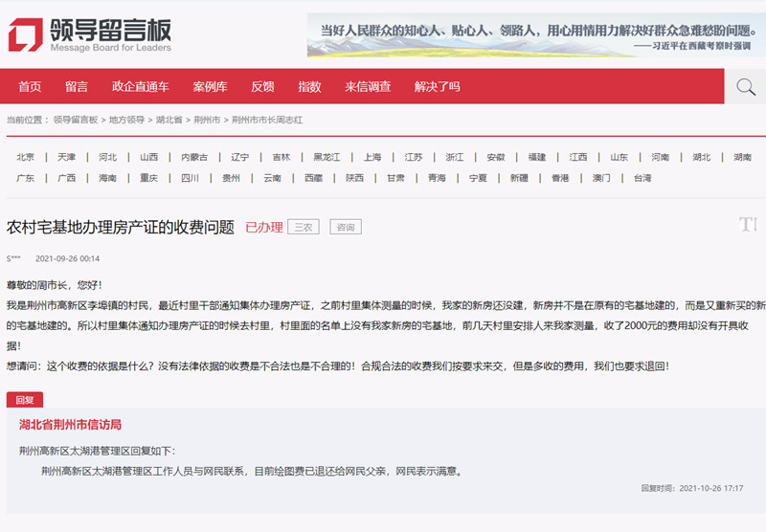Click the 三农 category tag
The width and height of the screenshot is (766, 532).
[x=304, y=228]
